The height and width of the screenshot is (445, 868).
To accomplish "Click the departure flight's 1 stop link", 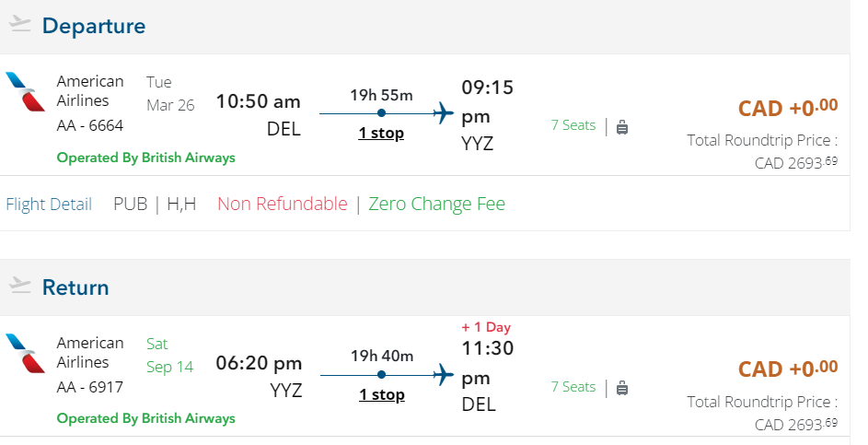I will tap(381, 134).
